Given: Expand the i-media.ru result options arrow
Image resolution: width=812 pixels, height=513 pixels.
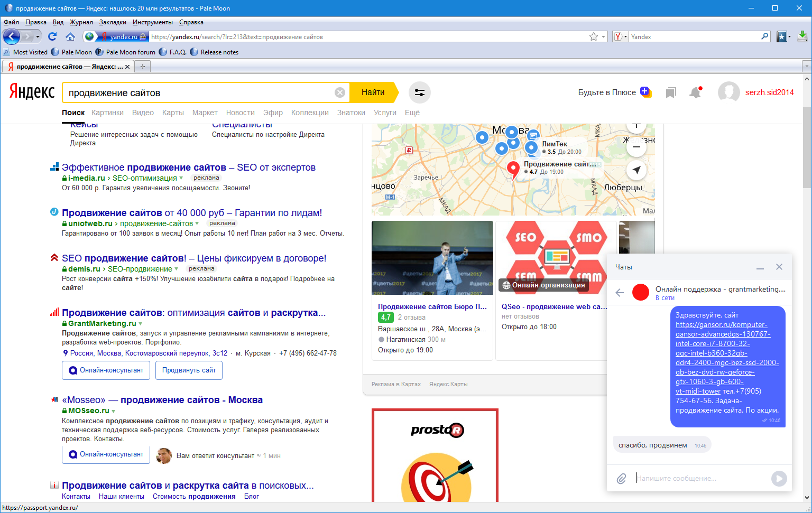Looking at the screenshot, I should [x=181, y=178].
